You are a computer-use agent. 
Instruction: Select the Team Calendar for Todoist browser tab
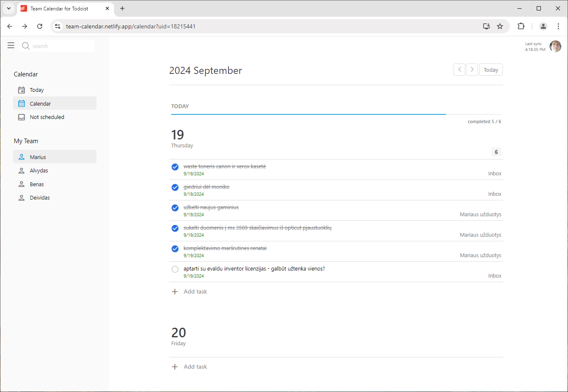pos(58,8)
